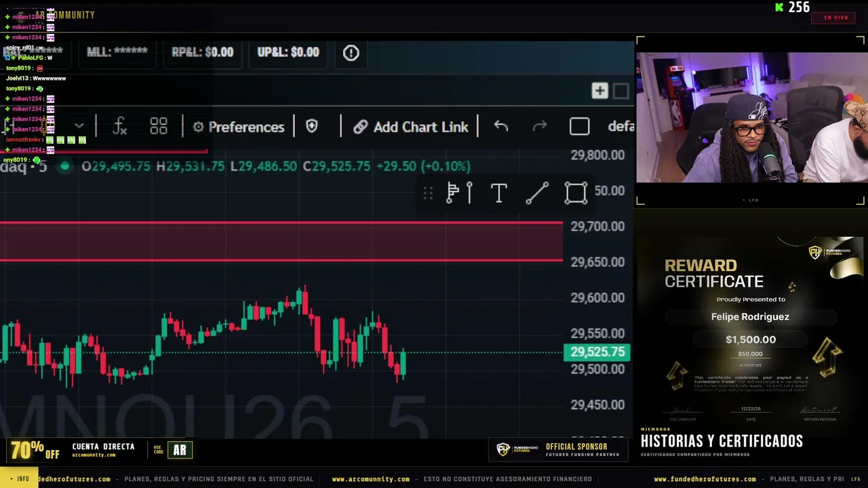Click the 70% OFF promo banner
This screenshot has width=868, height=488.
[35, 450]
